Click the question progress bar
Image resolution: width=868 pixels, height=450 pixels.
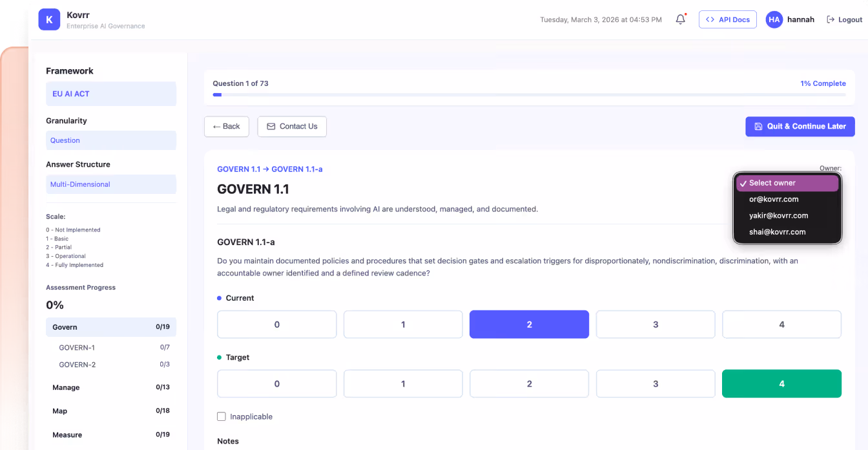tap(529, 95)
